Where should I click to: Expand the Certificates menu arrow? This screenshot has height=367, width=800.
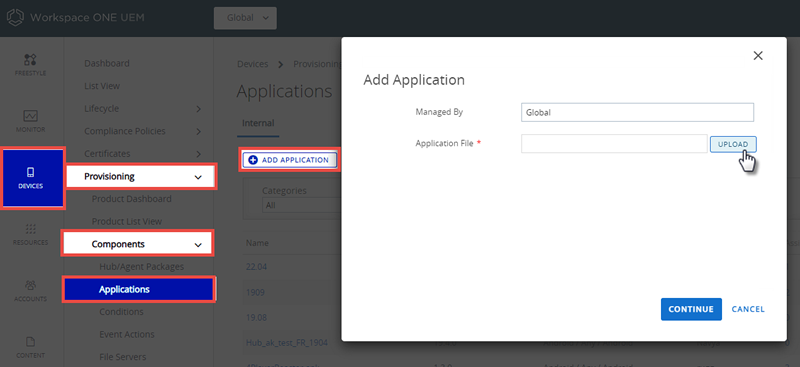click(198, 154)
